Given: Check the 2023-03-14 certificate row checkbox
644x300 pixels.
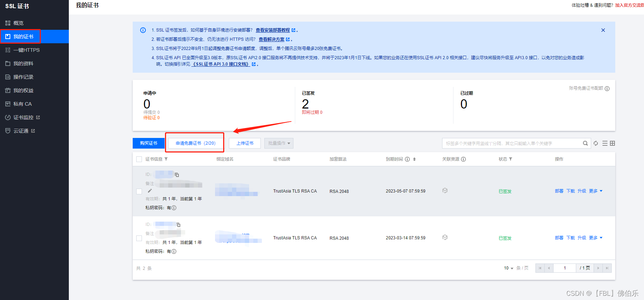Looking at the screenshot, I should click(139, 238).
